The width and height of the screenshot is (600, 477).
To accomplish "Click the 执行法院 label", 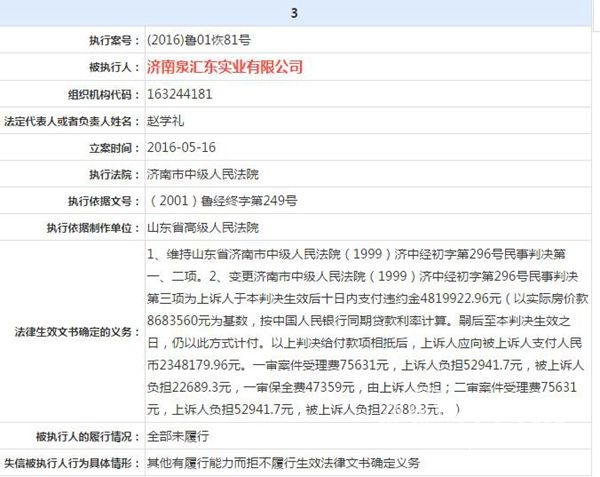I will tap(110, 173).
